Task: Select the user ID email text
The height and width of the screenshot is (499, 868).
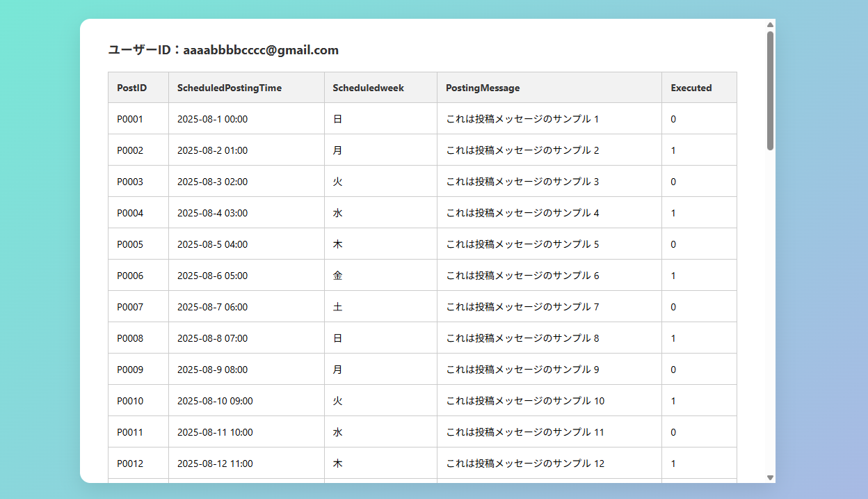Action: pyautogui.click(x=261, y=50)
